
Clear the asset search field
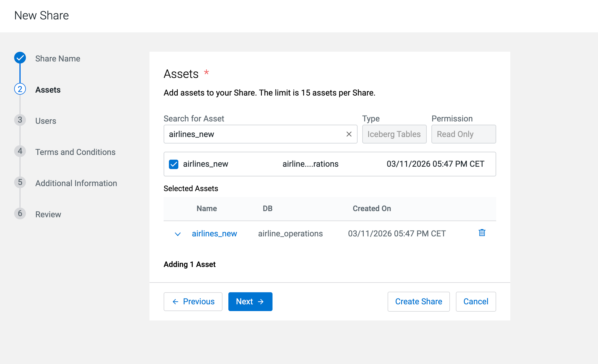click(349, 134)
